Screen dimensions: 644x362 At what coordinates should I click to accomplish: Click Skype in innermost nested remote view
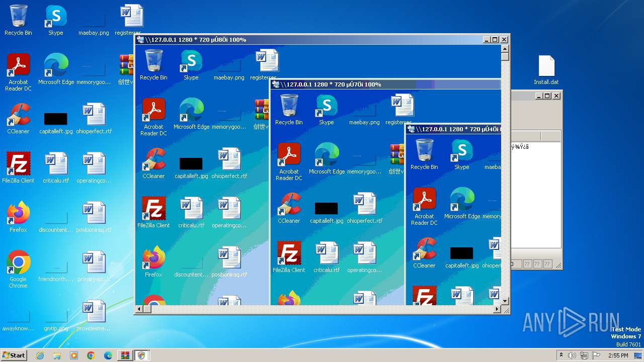[x=462, y=154]
